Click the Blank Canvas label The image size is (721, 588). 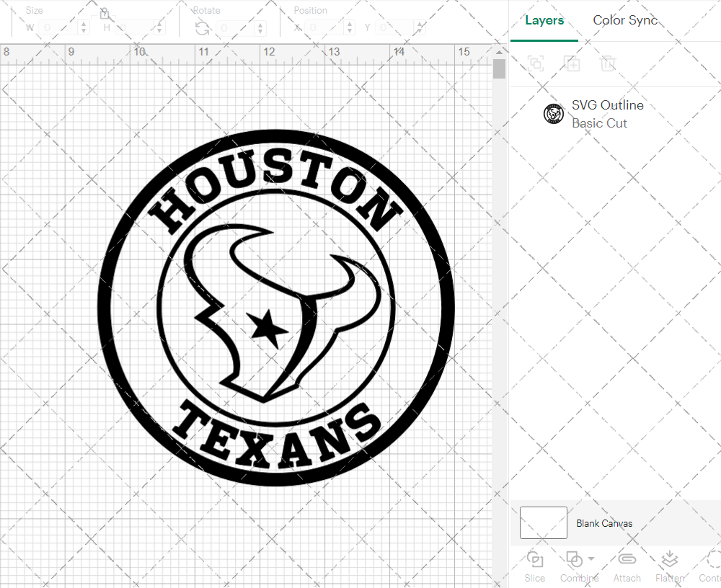pyautogui.click(x=604, y=523)
